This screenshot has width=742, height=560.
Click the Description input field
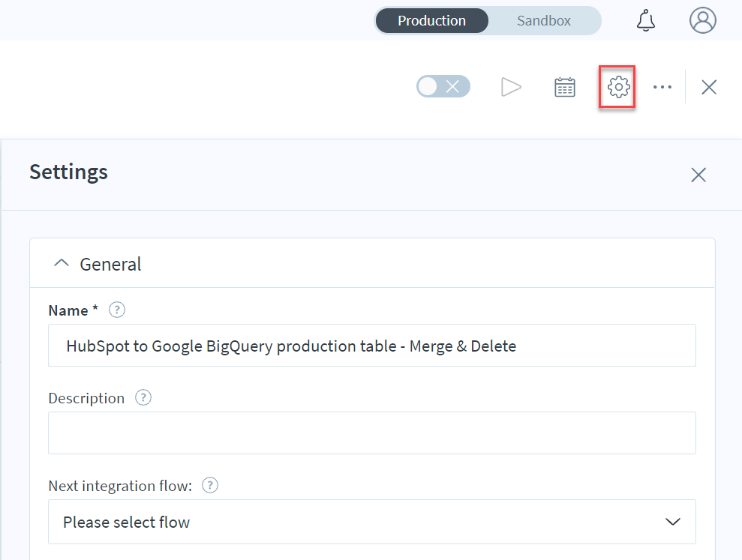372,433
